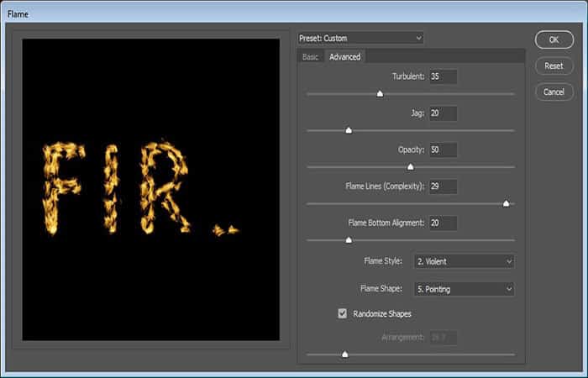588x378 pixels.
Task: Open the Flame Shape dropdown
Action: tap(465, 289)
